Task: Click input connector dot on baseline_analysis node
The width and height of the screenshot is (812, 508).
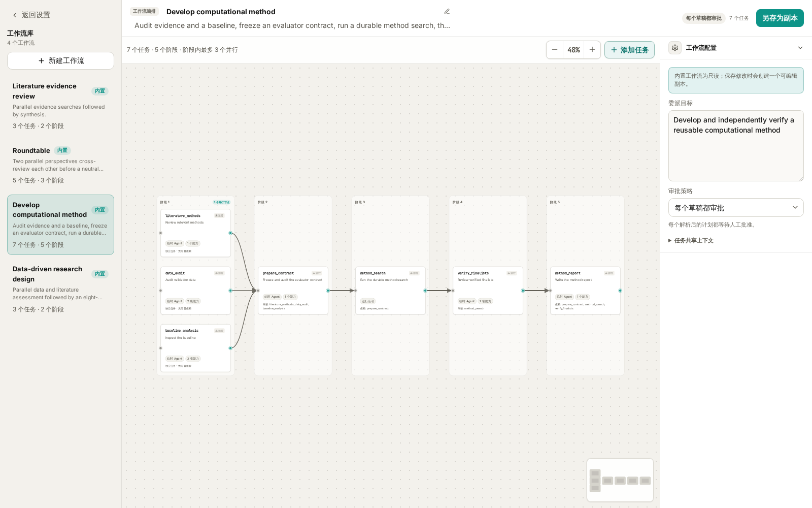Action: (161, 348)
